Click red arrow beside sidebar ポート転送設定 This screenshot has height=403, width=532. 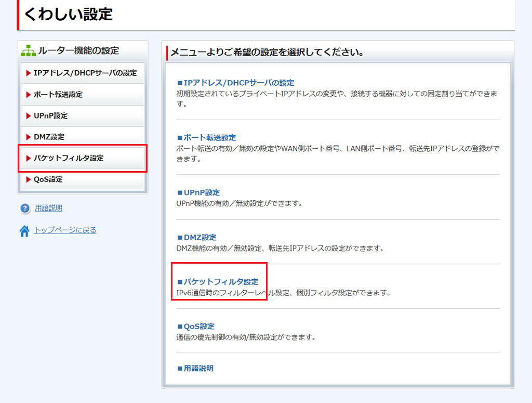coord(29,95)
